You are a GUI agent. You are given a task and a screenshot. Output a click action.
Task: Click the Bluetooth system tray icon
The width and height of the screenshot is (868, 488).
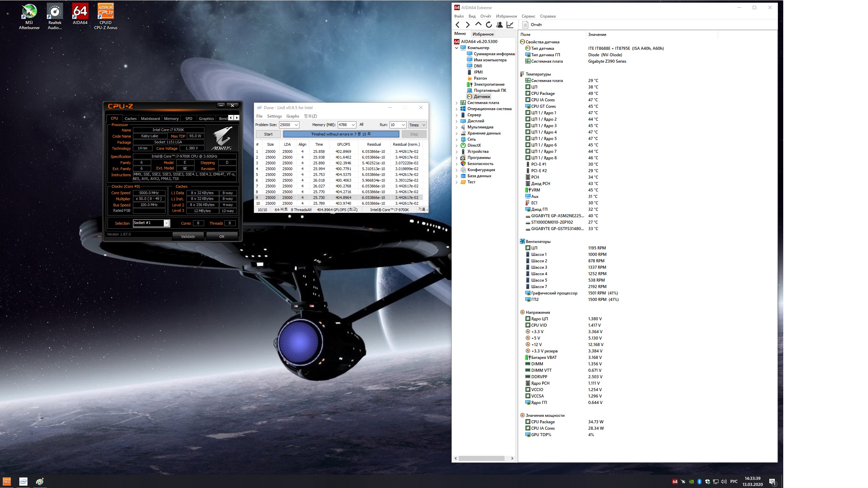(699, 482)
